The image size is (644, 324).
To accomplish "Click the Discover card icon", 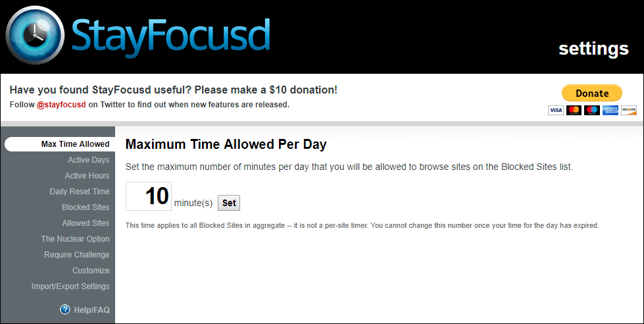I will (x=629, y=110).
